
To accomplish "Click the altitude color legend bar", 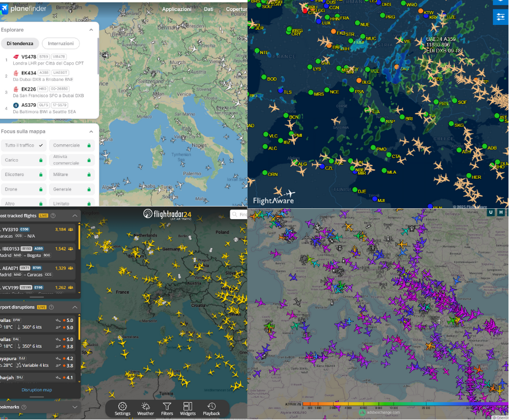I will (x=405, y=404).
